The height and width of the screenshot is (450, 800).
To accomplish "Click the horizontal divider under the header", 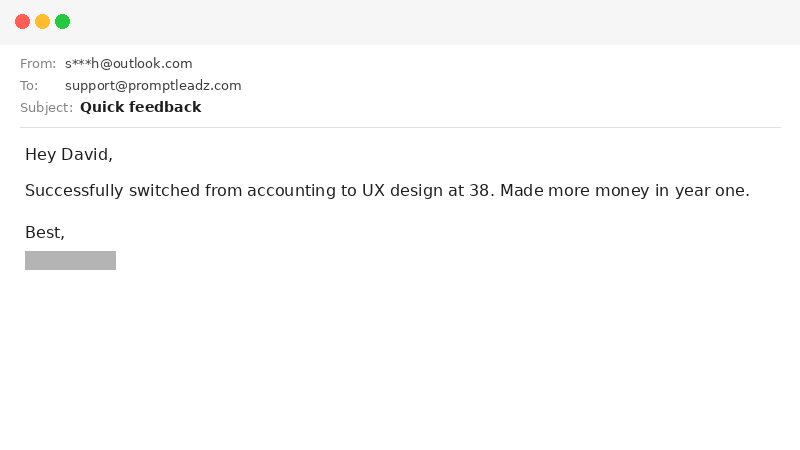I will 400,127.
